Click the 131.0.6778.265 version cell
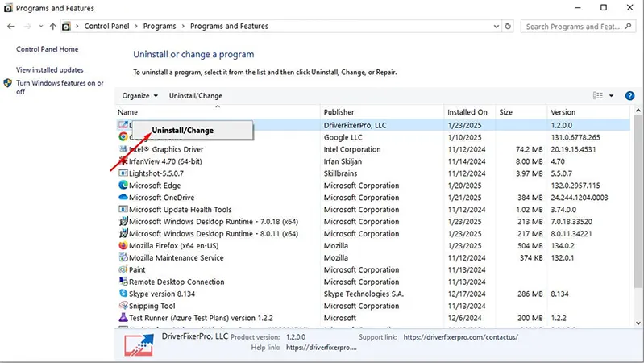The height and width of the screenshot is (363, 644). click(x=575, y=137)
